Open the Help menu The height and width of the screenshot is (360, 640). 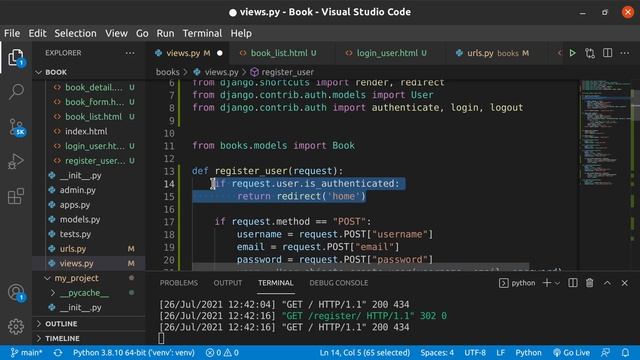click(241, 33)
